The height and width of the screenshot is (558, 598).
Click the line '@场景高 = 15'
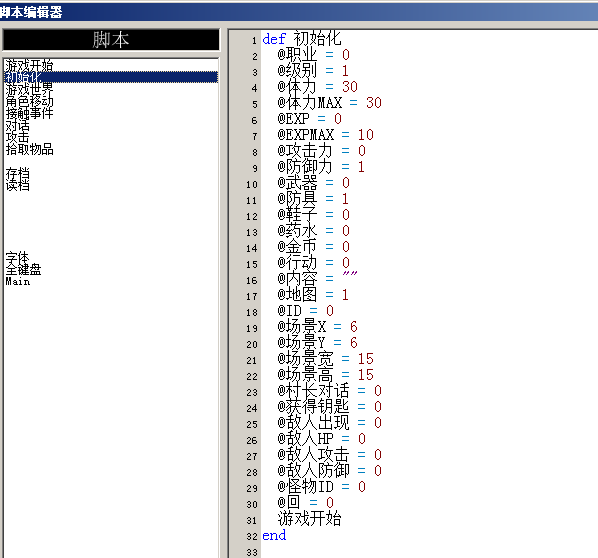coord(325,375)
